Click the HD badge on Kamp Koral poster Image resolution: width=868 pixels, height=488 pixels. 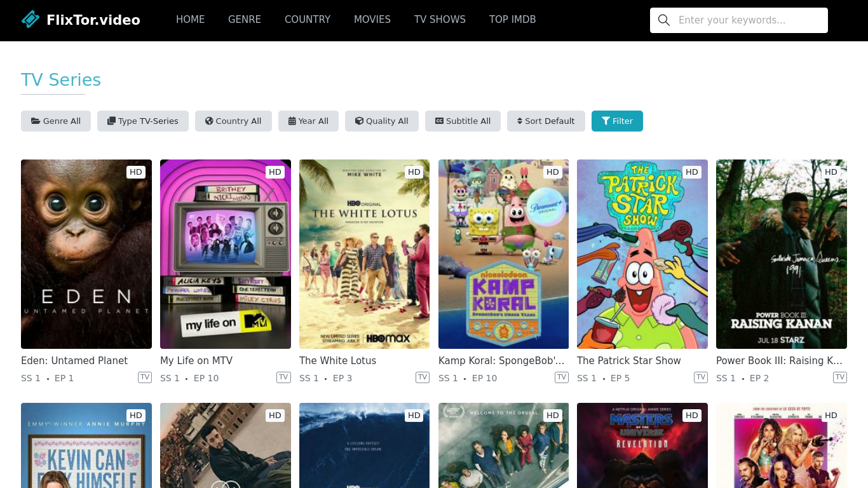(553, 172)
